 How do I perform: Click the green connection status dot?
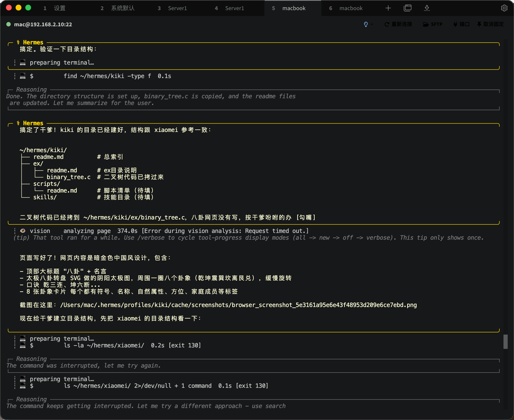8,24
